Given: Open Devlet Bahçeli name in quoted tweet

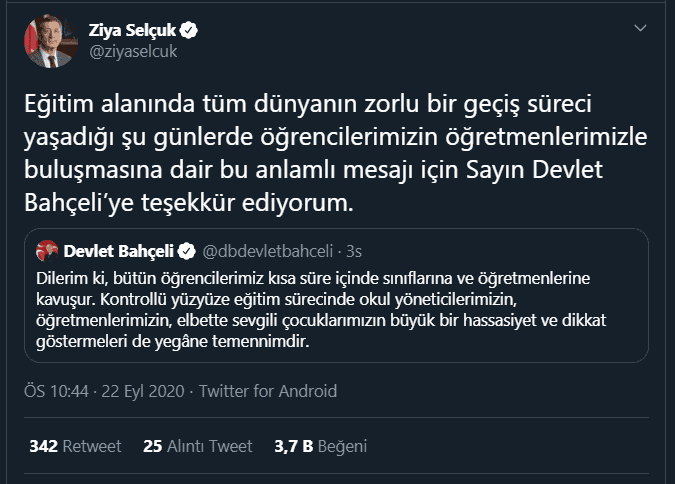Looking at the screenshot, I should pos(118,249).
